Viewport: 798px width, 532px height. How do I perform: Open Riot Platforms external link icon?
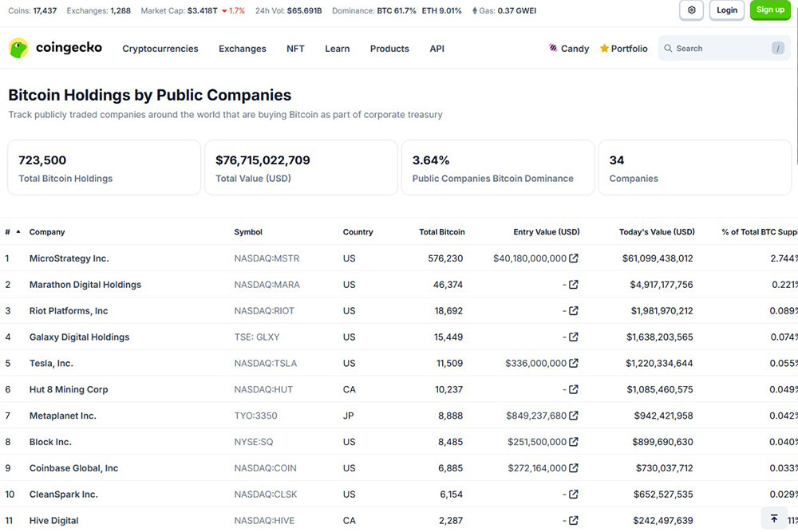[574, 311]
